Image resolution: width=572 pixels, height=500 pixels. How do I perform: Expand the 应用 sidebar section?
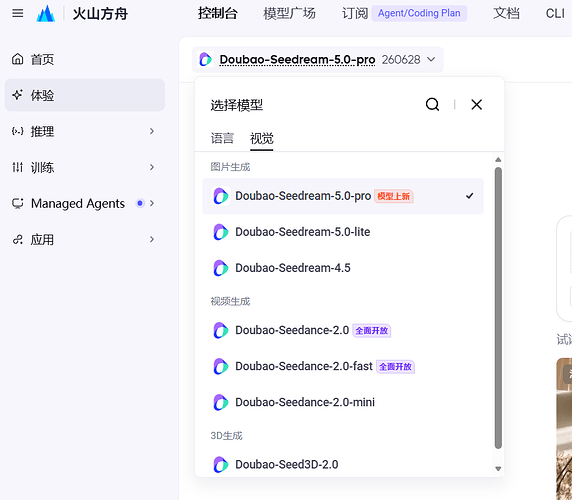click(x=152, y=239)
